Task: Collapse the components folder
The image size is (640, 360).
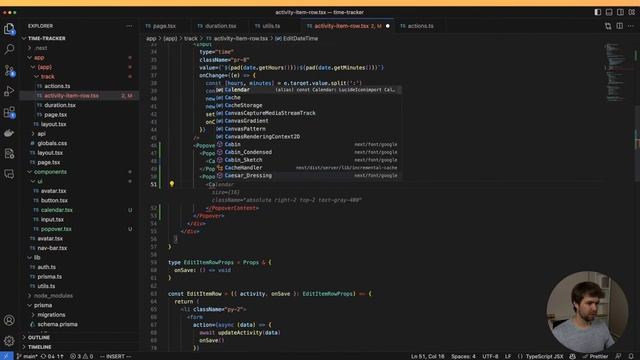Action: coord(50,172)
